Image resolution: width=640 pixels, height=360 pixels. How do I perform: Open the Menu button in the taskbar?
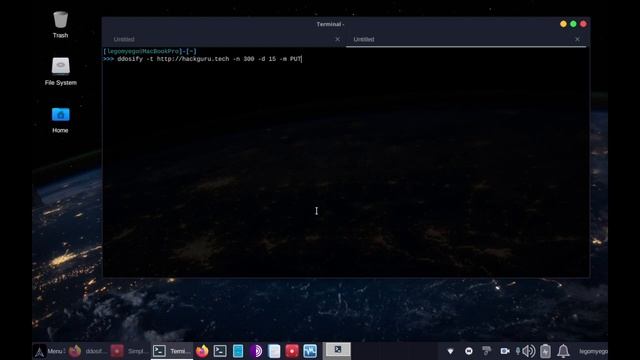[x=49, y=351]
